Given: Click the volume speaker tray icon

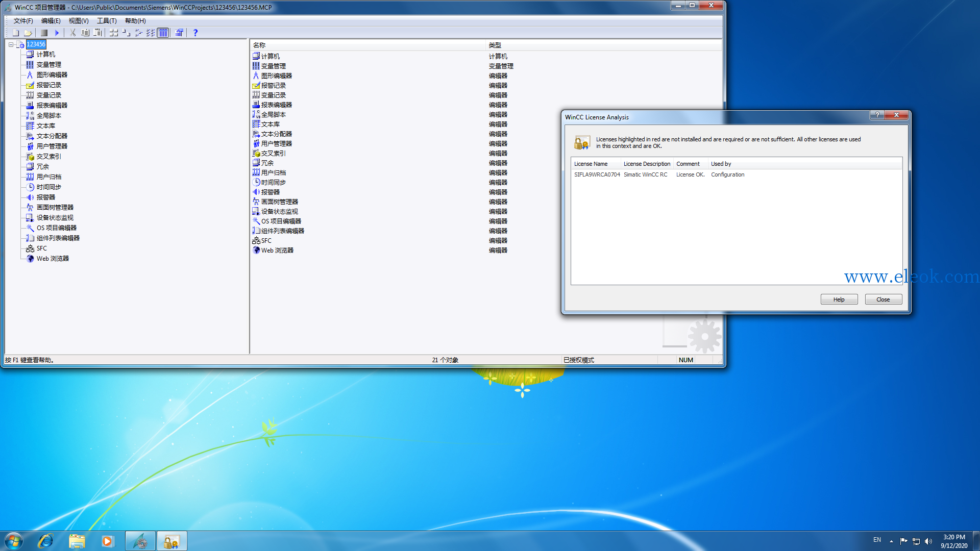Looking at the screenshot, I should click(928, 541).
